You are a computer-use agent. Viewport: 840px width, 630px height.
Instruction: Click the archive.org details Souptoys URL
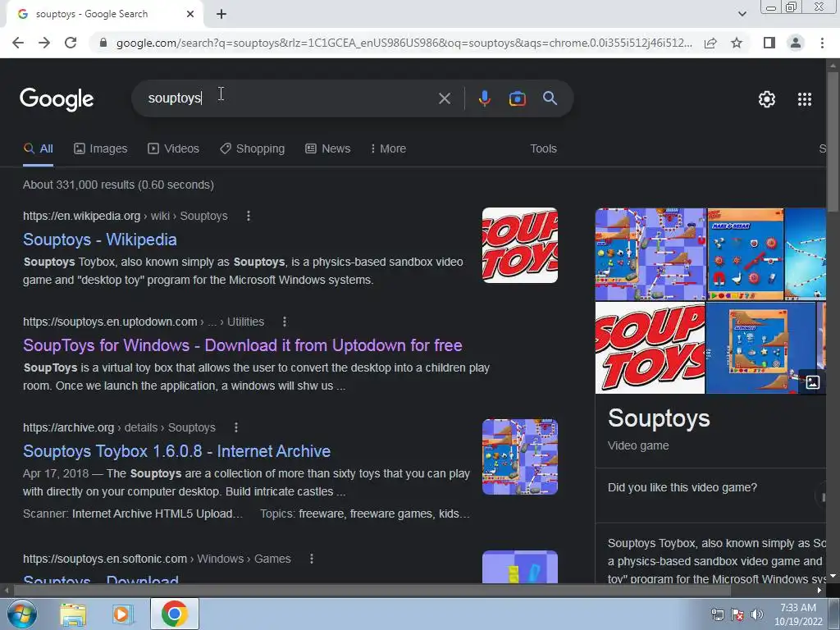tap(119, 427)
